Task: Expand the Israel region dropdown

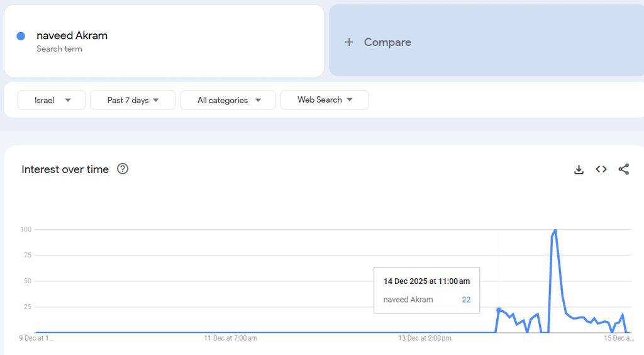Action: (x=52, y=100)
